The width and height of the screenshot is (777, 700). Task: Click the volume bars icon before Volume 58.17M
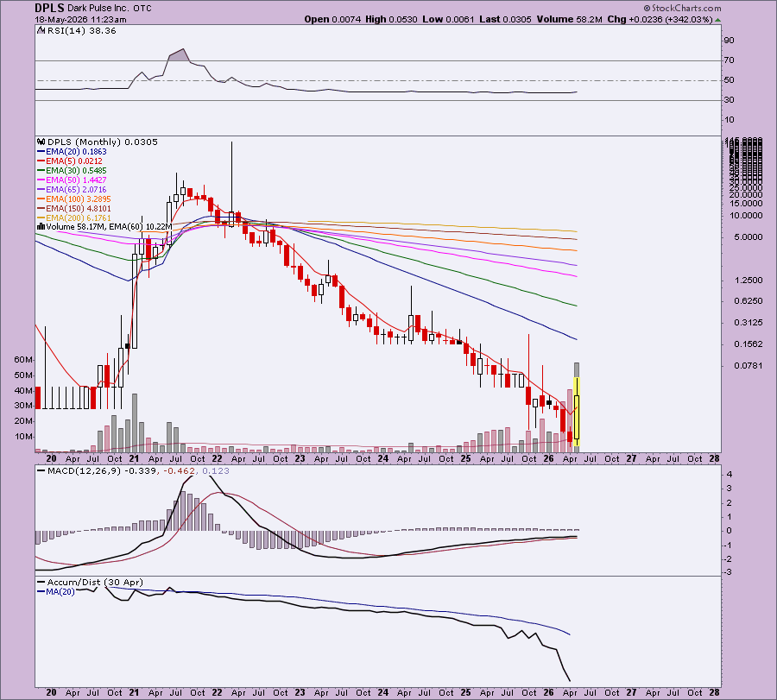(x=41, y=227)
